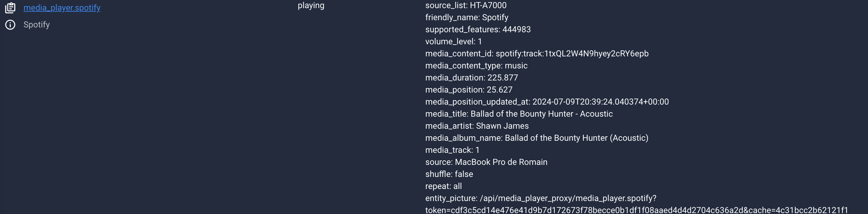Select the source_list HT-A7000 attribute line
Image resolution: width=868 pixels, height=214 pixels.
point(466,5)
